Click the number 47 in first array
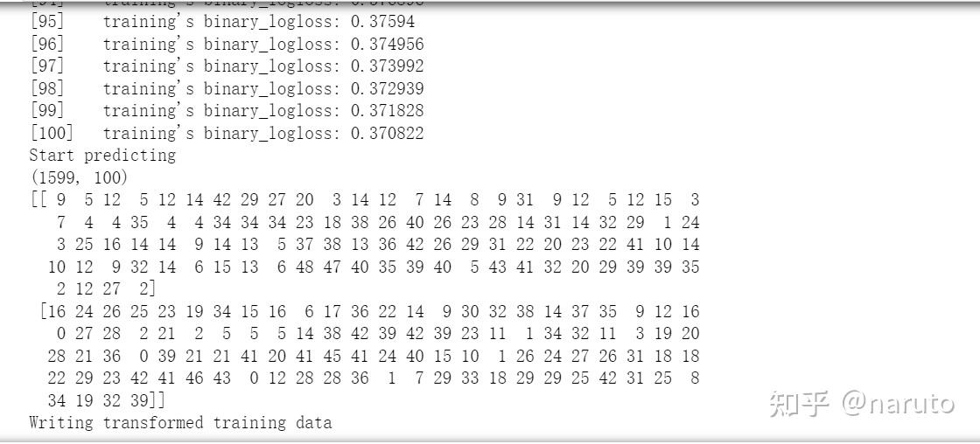The height and width of the screenshot is (444, 980). point(332,267)
